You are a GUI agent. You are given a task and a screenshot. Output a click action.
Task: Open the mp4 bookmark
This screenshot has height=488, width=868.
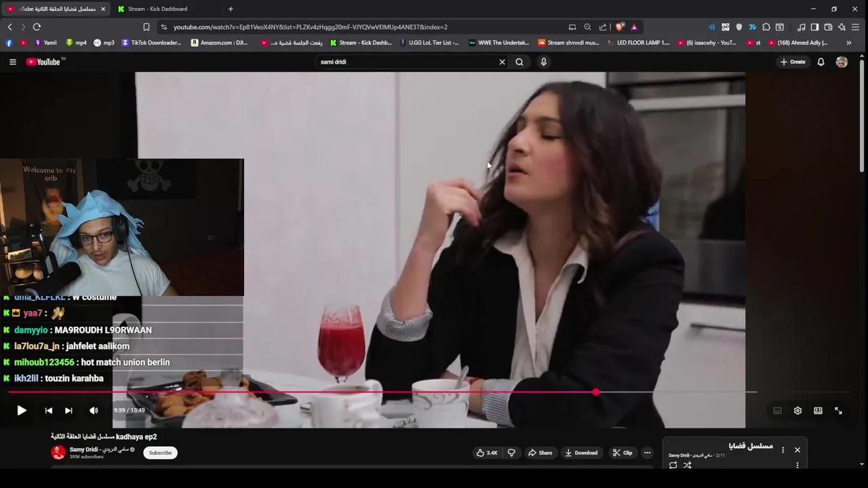coord(76,43)
